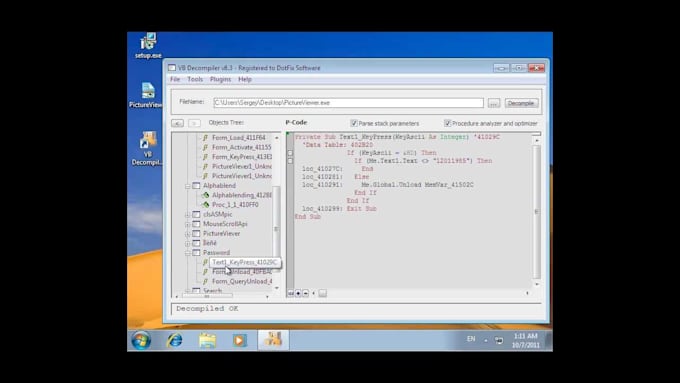This screenshot has height=383, width=680.
Task: Click the minus button under code pane
Action: [305, 294]
